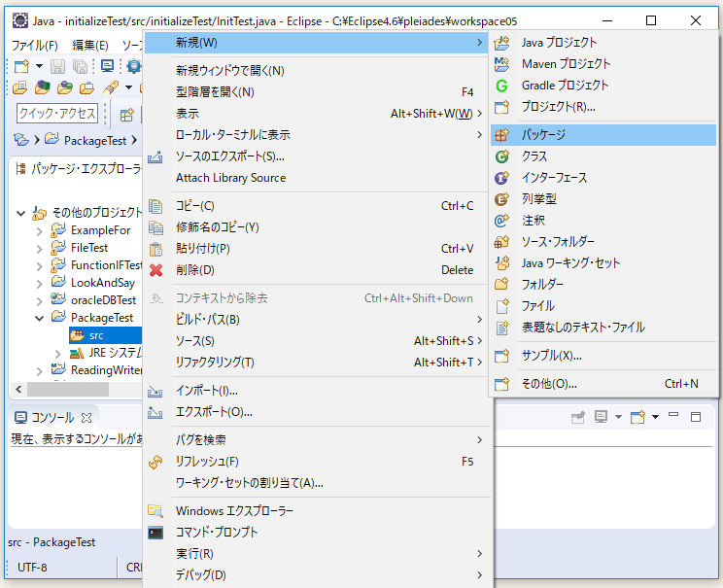This screenshot has width=723, height=588.
Task: Click the コピー(C) icon
Action: point(155,206)
